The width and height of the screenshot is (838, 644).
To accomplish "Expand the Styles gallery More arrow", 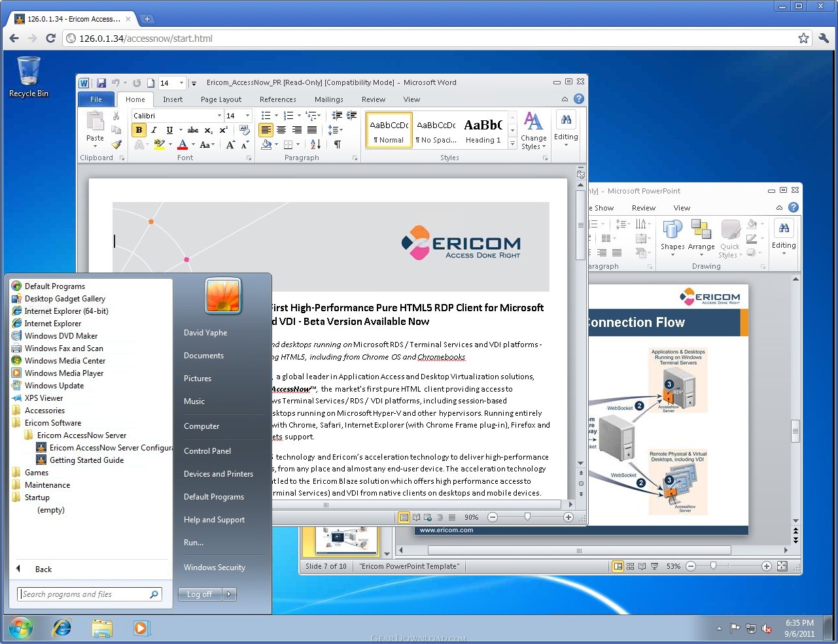I will [x=512, y=142].
